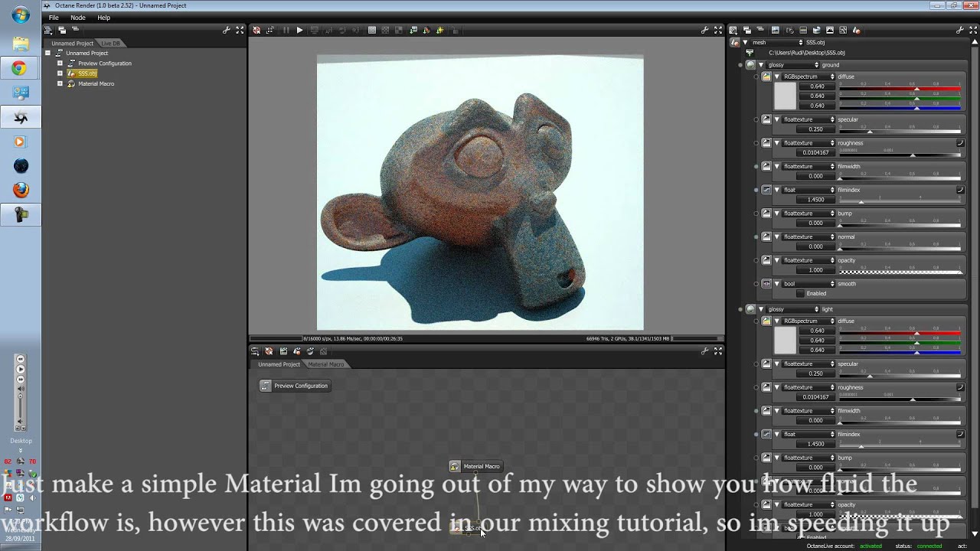980x551 pixels.
Task: Select Unnamed Project tab in node graph
Action: tap(279, 364)
